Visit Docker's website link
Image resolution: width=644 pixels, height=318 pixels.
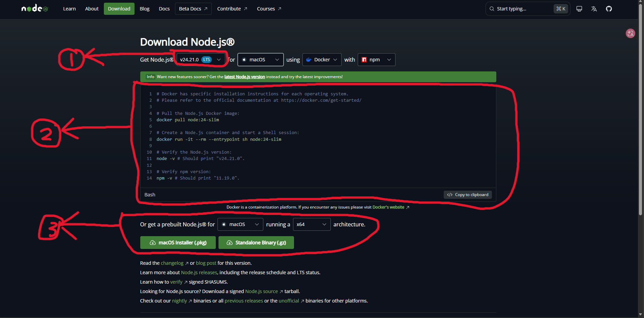pos(388,207)
